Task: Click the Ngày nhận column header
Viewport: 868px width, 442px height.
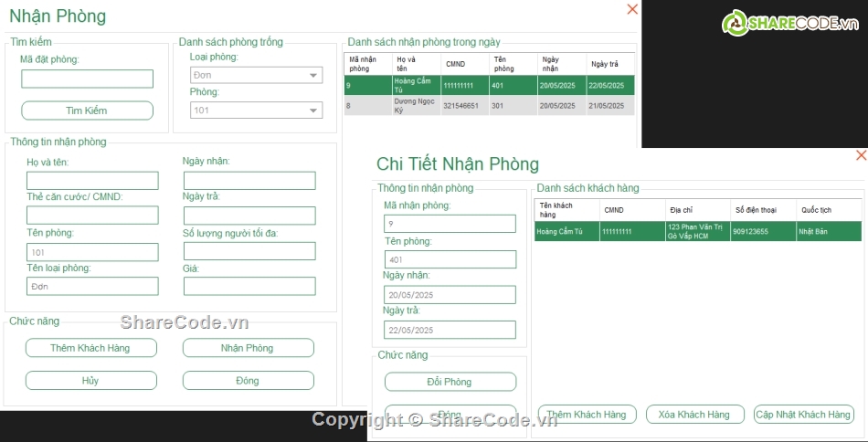Action: [562, 64]
